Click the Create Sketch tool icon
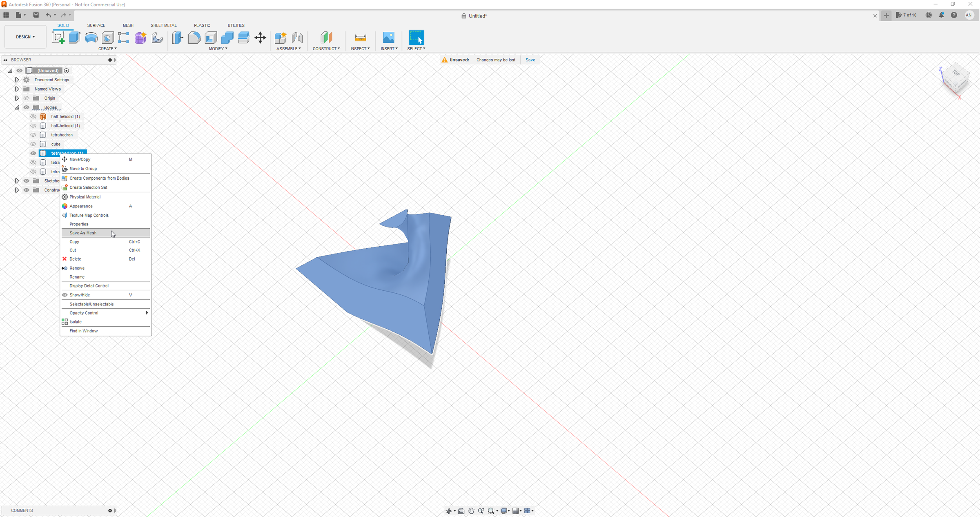Viewport: 980px width, 517px height. 58,38
